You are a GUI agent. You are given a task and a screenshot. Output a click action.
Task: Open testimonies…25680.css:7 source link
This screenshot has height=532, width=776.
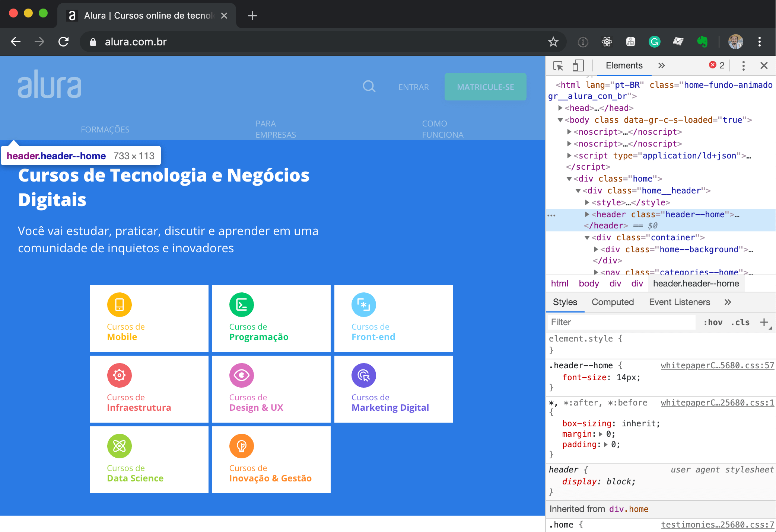pyautogui.click(x=717, y=525)
